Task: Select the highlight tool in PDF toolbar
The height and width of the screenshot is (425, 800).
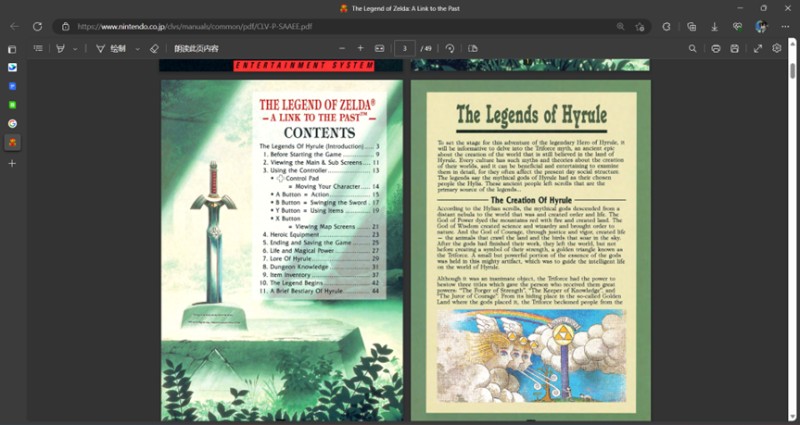Action: click(61, 48)
